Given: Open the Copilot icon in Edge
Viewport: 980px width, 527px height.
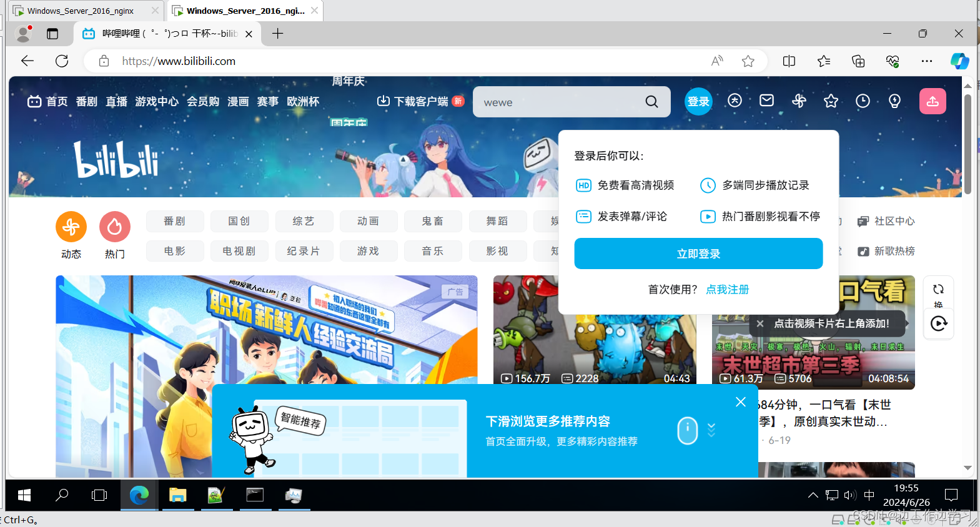Looking at the screenshot, I should tap(959, 61).
